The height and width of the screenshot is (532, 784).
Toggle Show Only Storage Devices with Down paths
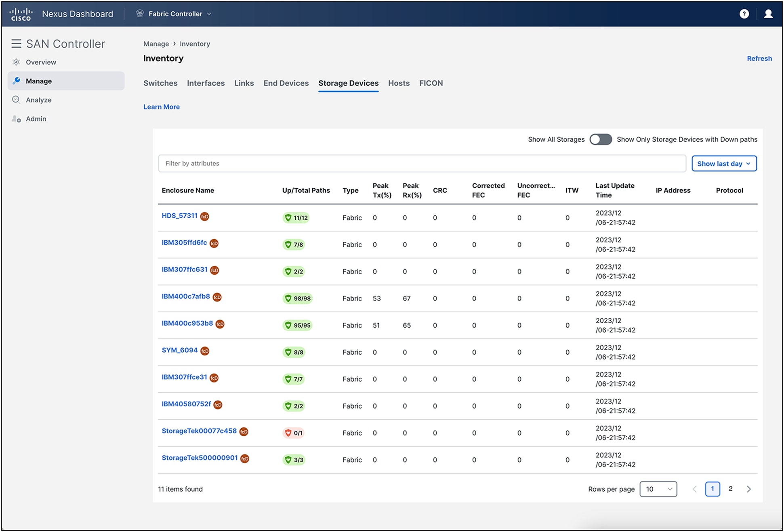pos(601,139)
